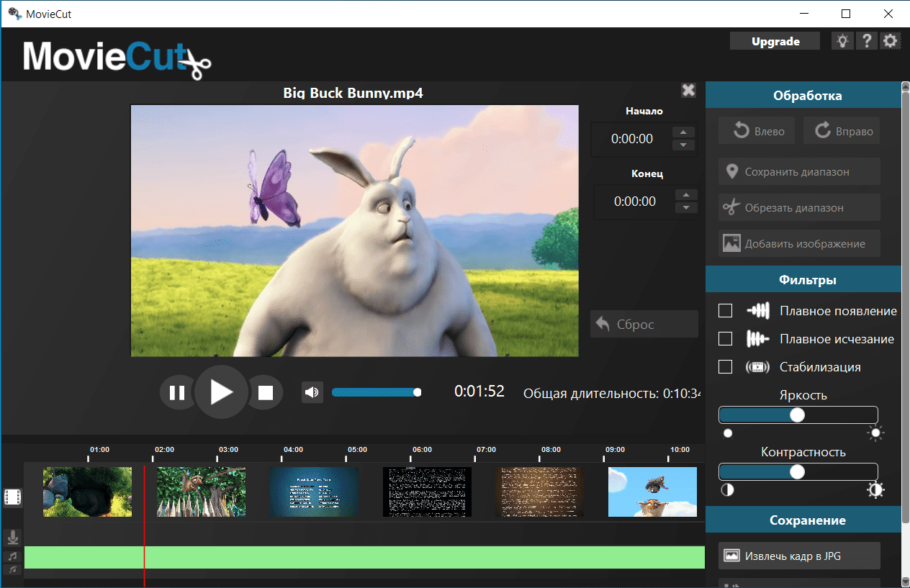This screenshot has height=588, width=910.
Task: Click the muted music track icon
Action: click(x=13, y=569)
